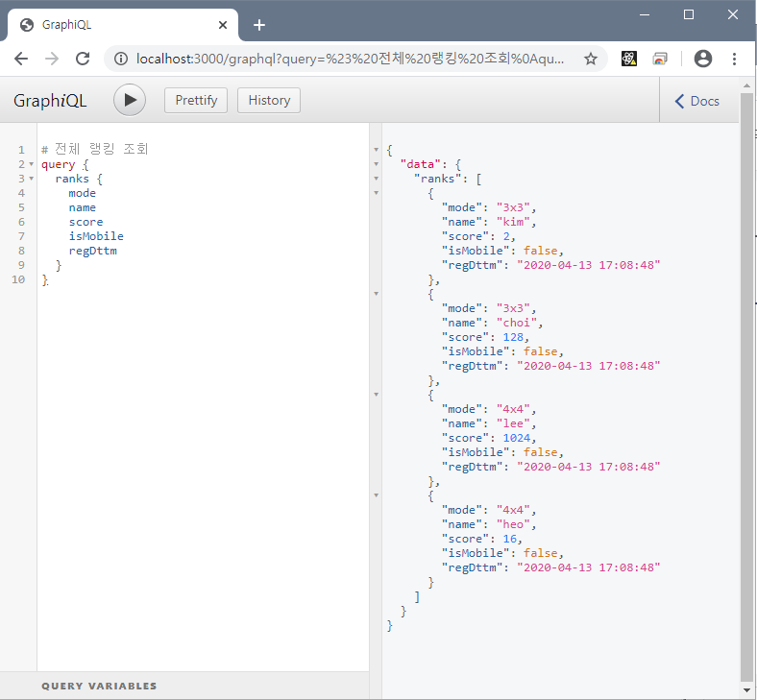Expand the Query Variables panel

point(184,686)
